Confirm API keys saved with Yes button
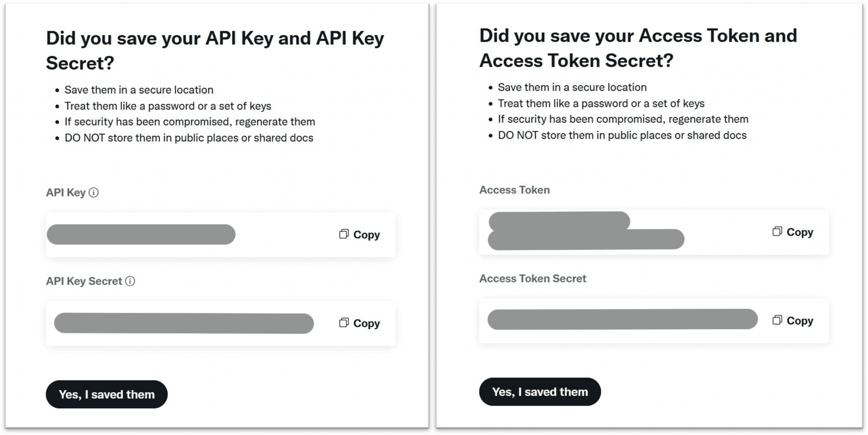868x435 pixels. (x=106, y=394)
